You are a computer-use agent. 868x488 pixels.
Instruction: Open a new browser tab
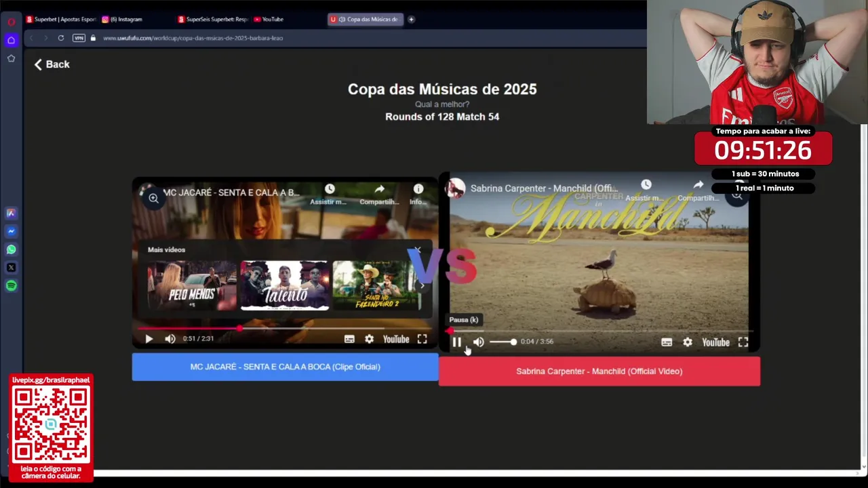411,19
